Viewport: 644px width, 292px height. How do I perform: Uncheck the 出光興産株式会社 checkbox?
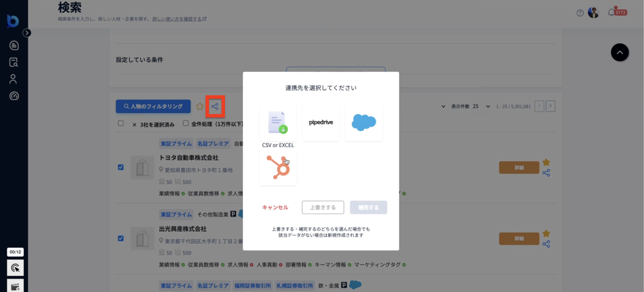tap(121, 238)
